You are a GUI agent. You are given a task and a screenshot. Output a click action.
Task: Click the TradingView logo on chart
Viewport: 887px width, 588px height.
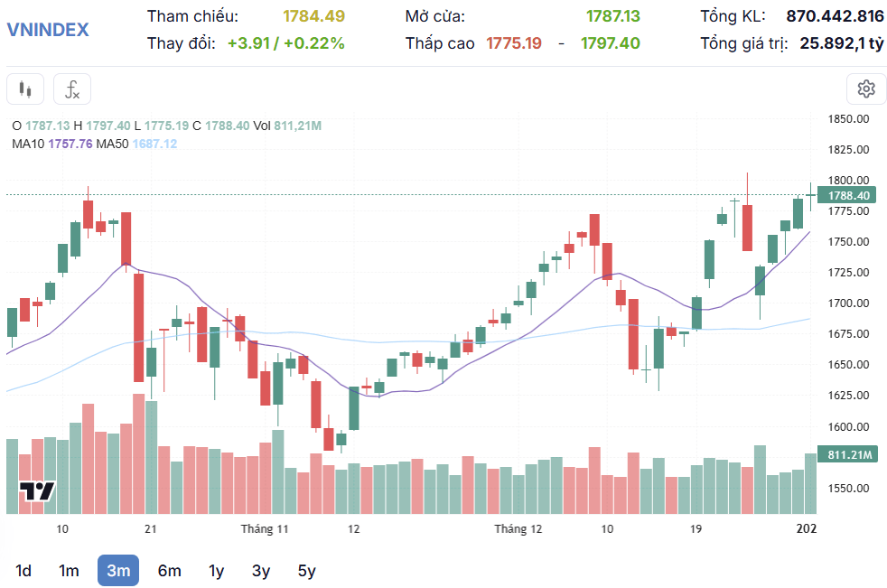37,491
